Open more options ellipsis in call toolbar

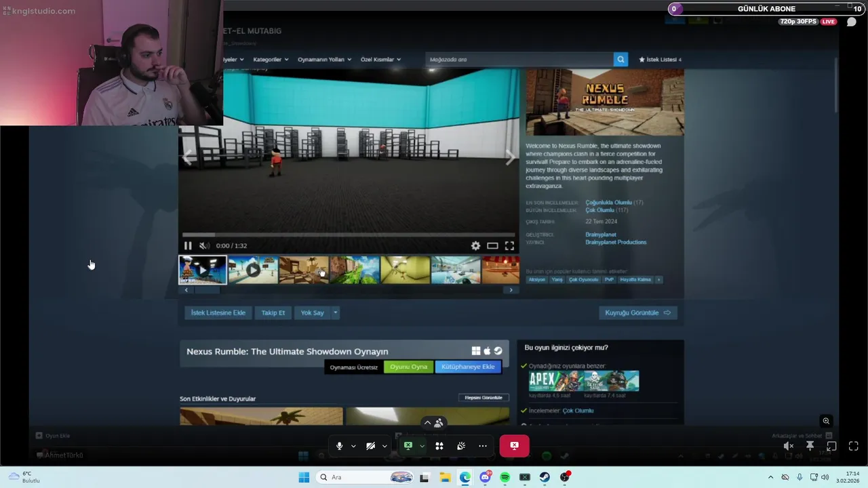point(483,446)
